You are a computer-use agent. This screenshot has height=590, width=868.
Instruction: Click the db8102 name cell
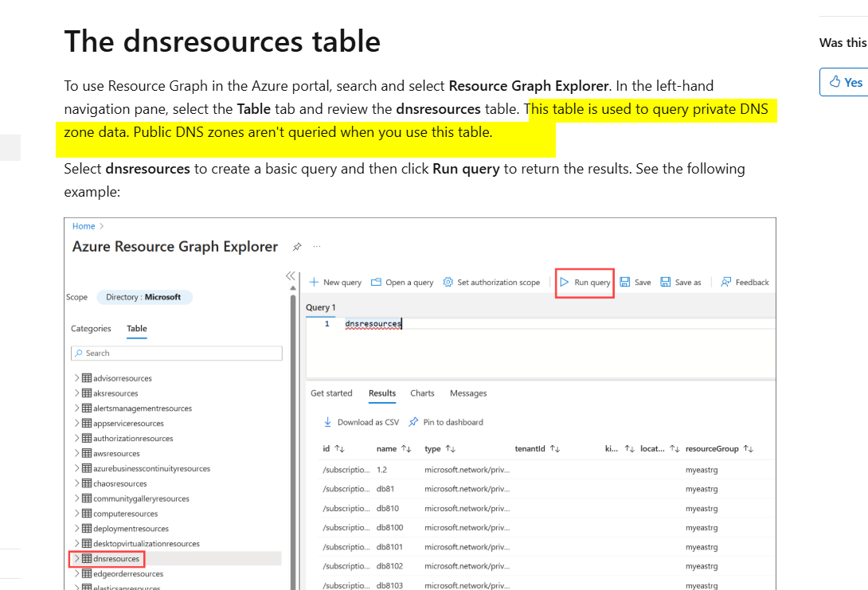tap(389, 566)
